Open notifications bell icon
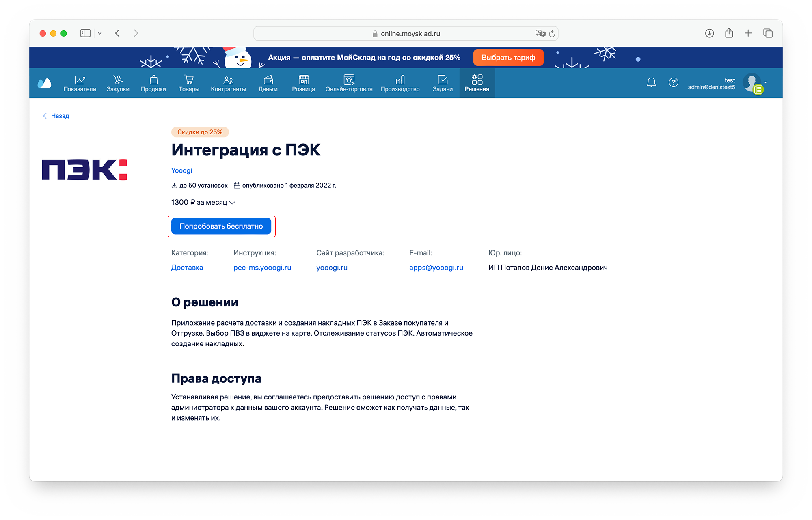 pyautogui.click(x=651, y=82)
